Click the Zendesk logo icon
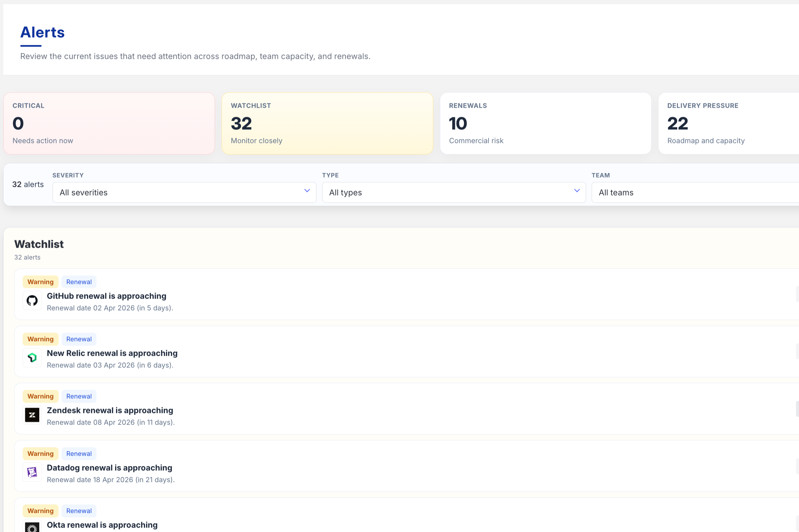 (32, 415)
